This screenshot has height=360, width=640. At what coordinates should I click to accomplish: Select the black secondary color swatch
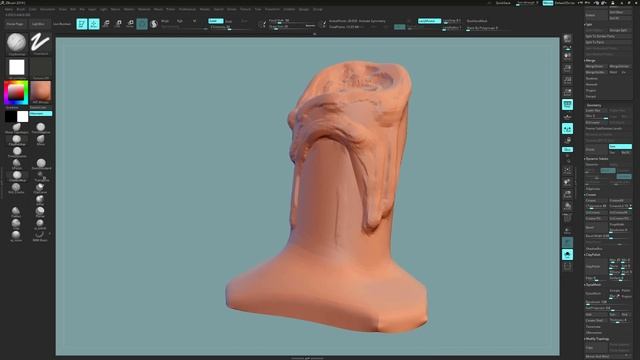[x=10, y=117]
